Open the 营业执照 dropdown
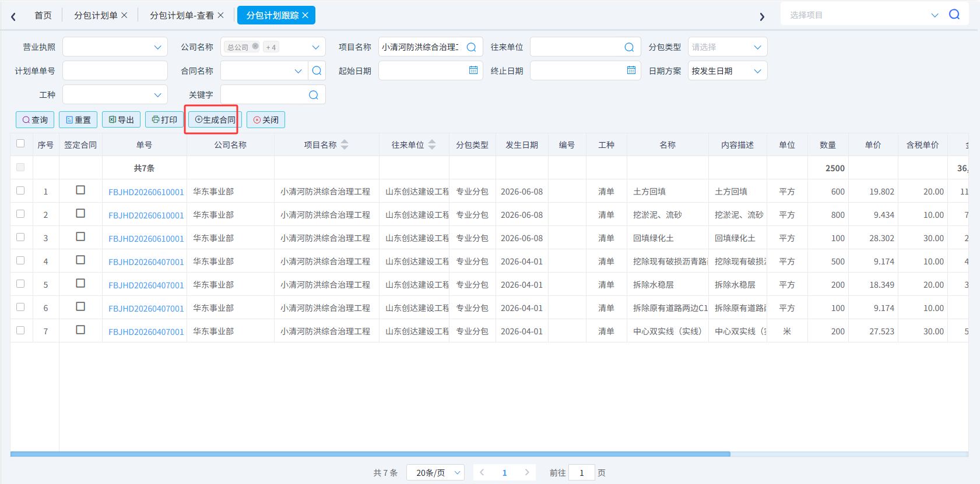Image resolution: width=980 pixels, height=484 pixels. pos(115,47)
